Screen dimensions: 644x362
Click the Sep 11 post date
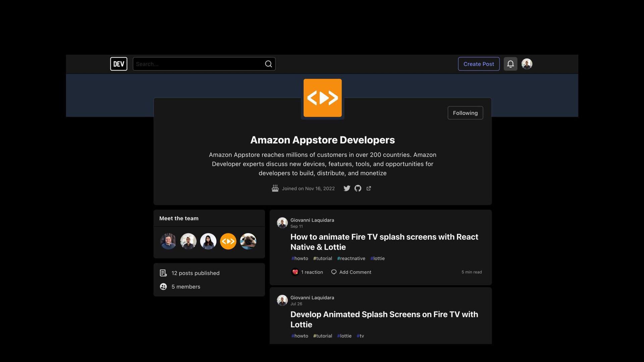click(x=297, y=227)
